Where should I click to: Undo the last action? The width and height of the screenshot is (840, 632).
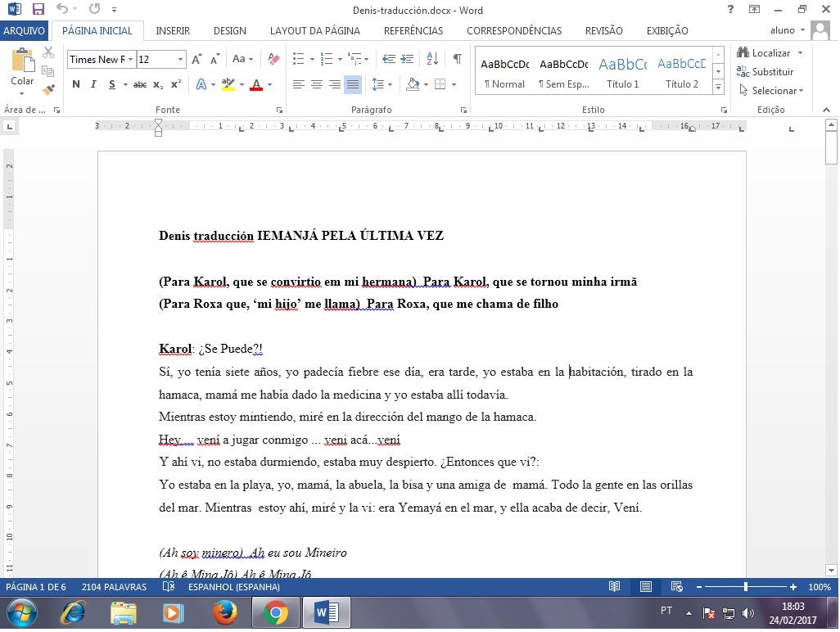pyautogui.click(x=62, y=8)
